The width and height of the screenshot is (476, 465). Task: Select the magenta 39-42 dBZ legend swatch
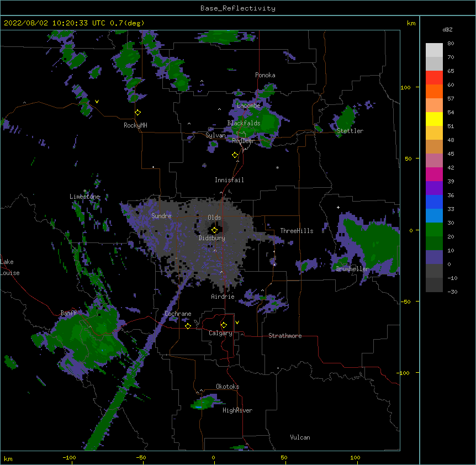click(434, 174)
